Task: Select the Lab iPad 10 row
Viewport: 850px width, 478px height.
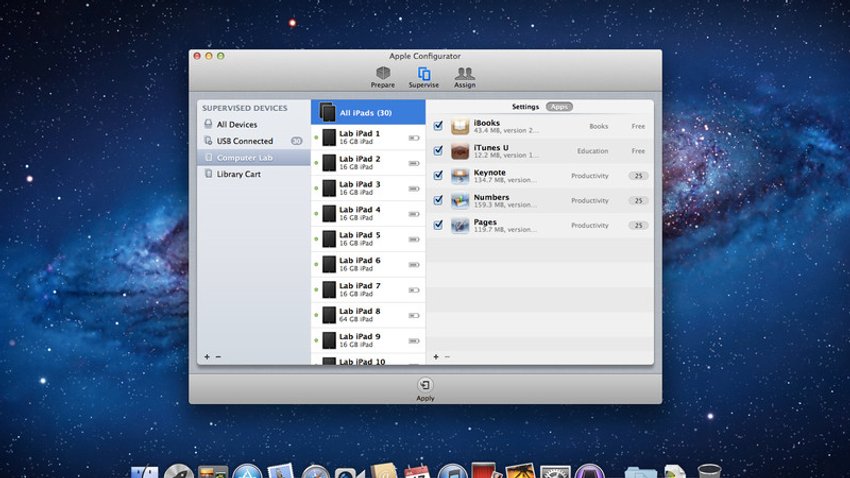Action: [x=368, y=360]
